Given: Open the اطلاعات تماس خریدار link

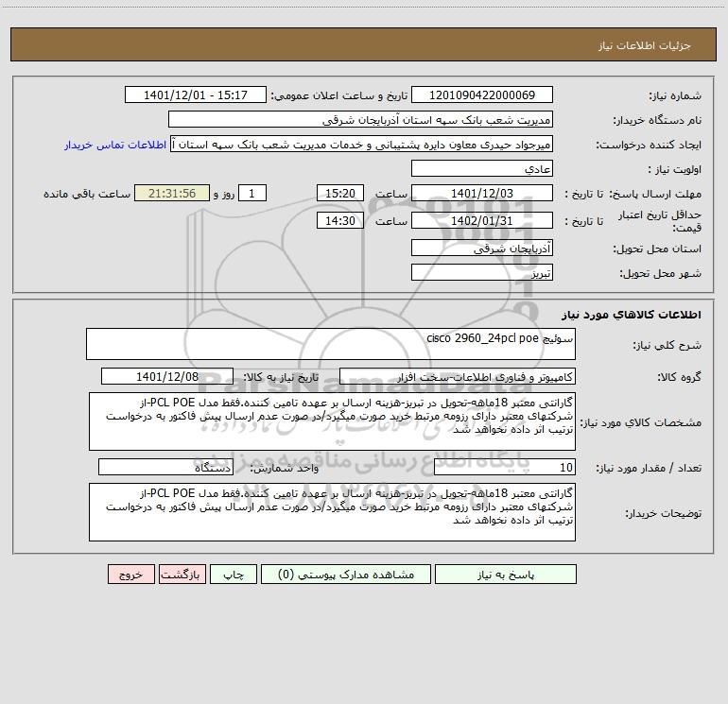Looking at the screenshot, I should tap(115, 145).
